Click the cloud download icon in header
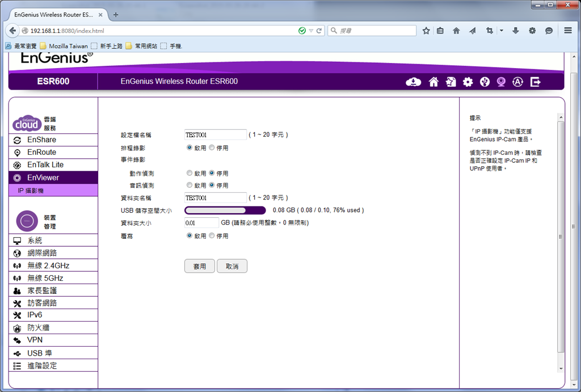The image size is (581, 392). pos(413,82)
